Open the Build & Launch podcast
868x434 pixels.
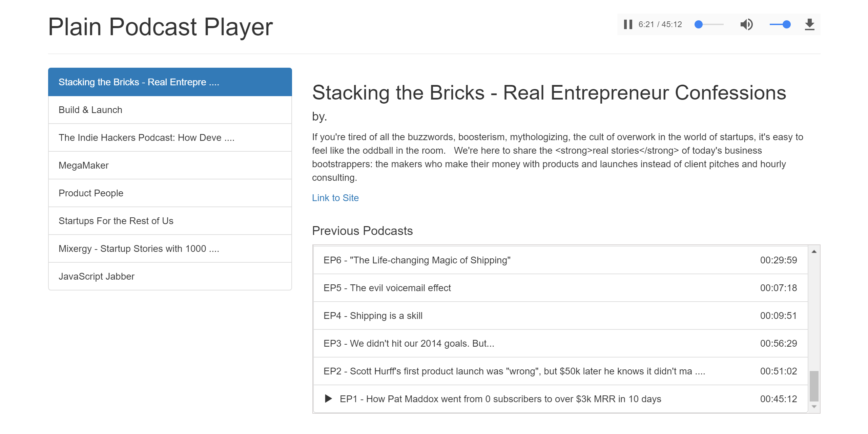point(170,110)
